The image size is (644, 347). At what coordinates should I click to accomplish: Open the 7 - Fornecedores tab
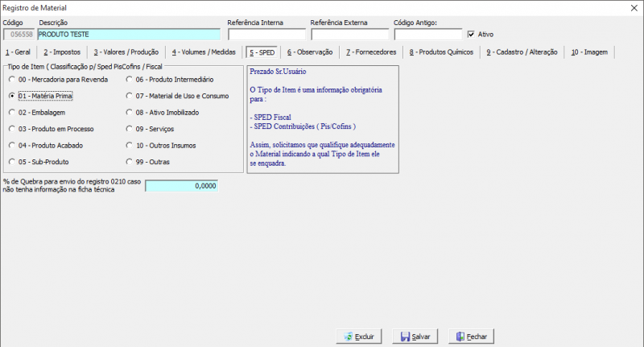click(x=371, y=52)
